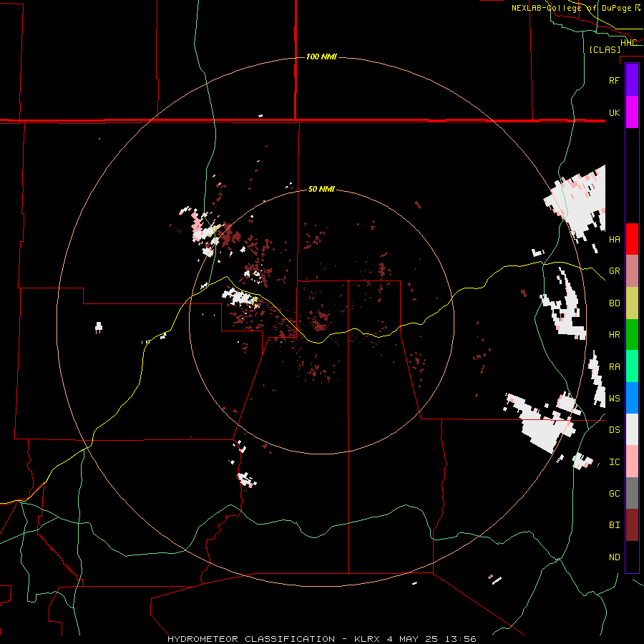This screenshot has width=644, height=644.
Task: Click the BD legend label
Action: click(x=614, y=303)
